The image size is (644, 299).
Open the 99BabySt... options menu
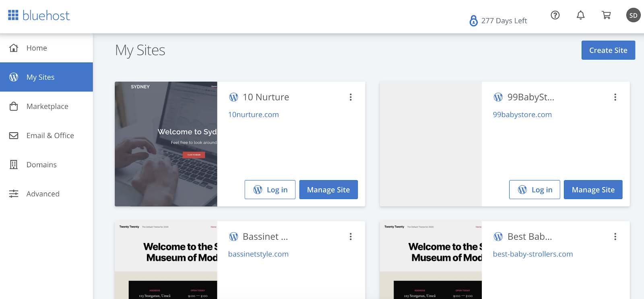615,97
